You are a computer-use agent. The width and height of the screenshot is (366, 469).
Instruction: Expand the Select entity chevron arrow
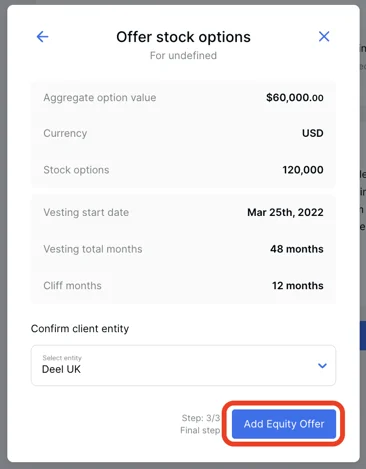click(x=322, y=366)
